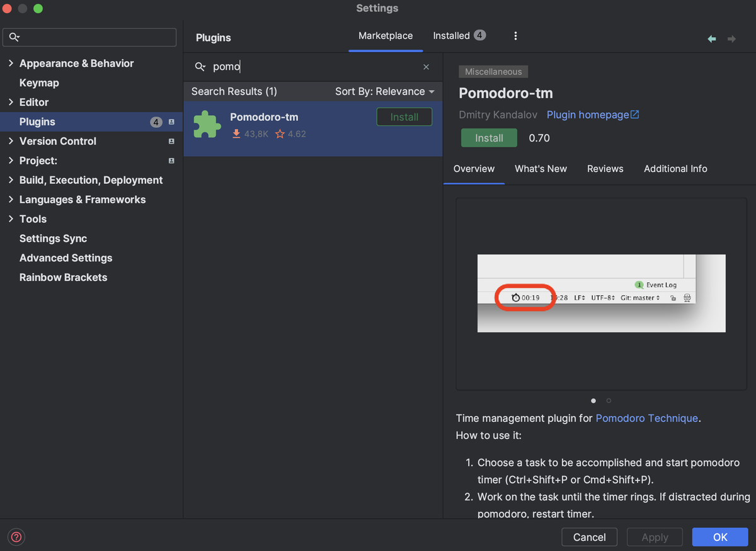Show the second screenshot via pagination dot
The height and width of the screenshot is (551, 756).
(609, 400)
